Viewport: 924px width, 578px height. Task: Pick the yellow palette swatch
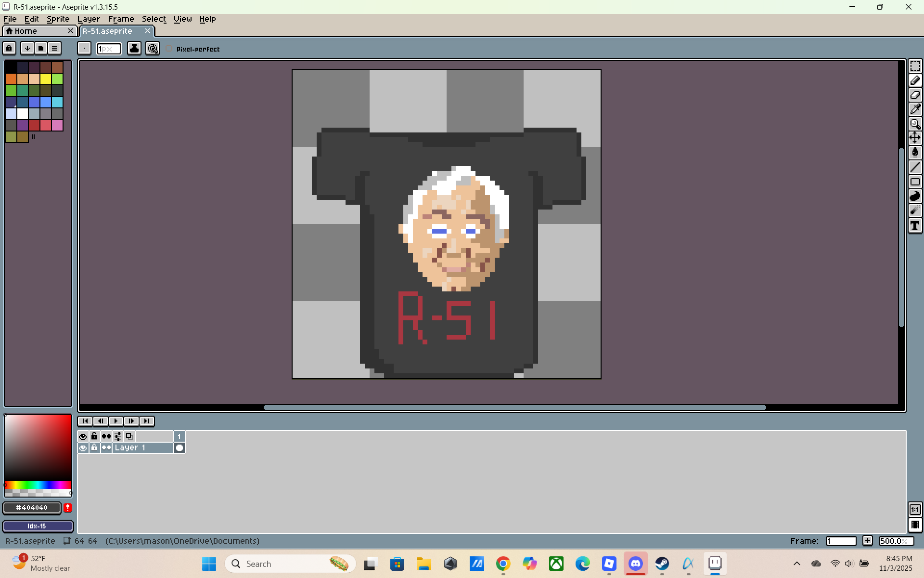[46, 79]
